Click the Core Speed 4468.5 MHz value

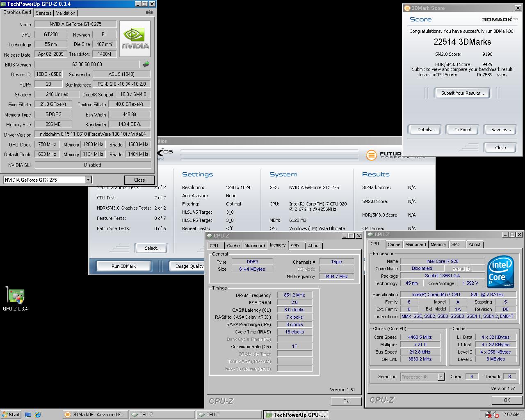click(420, 337)
